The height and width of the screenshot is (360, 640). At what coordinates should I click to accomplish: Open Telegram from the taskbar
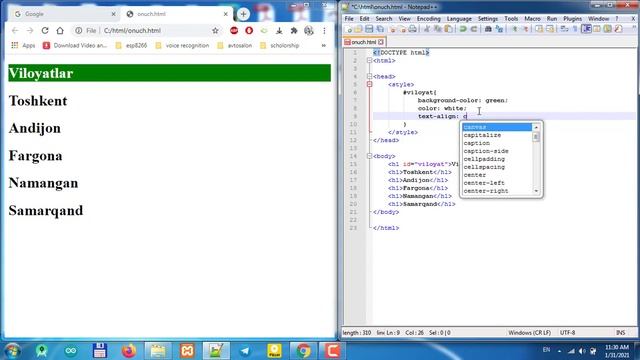point(245,351)
